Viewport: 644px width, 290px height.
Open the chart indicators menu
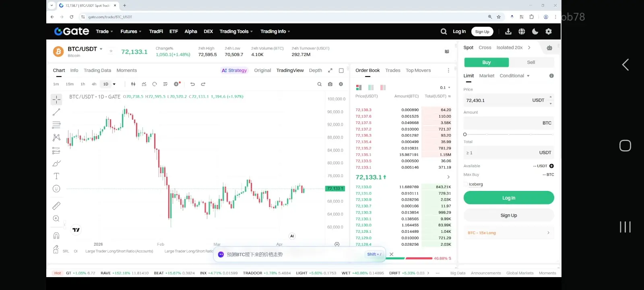point(144,84)
